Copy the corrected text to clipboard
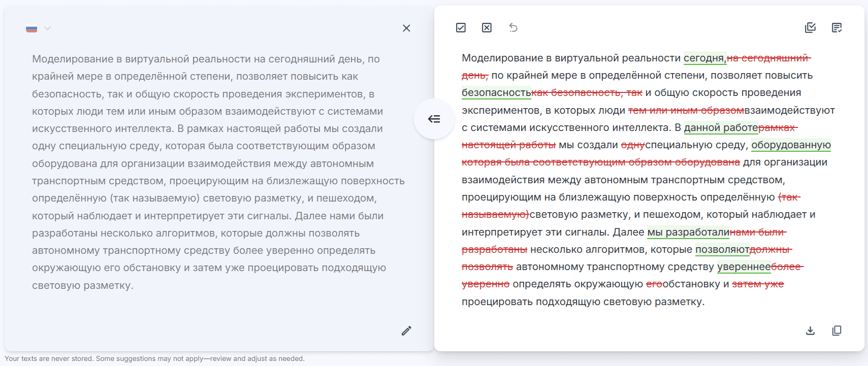 pos(837,331)
